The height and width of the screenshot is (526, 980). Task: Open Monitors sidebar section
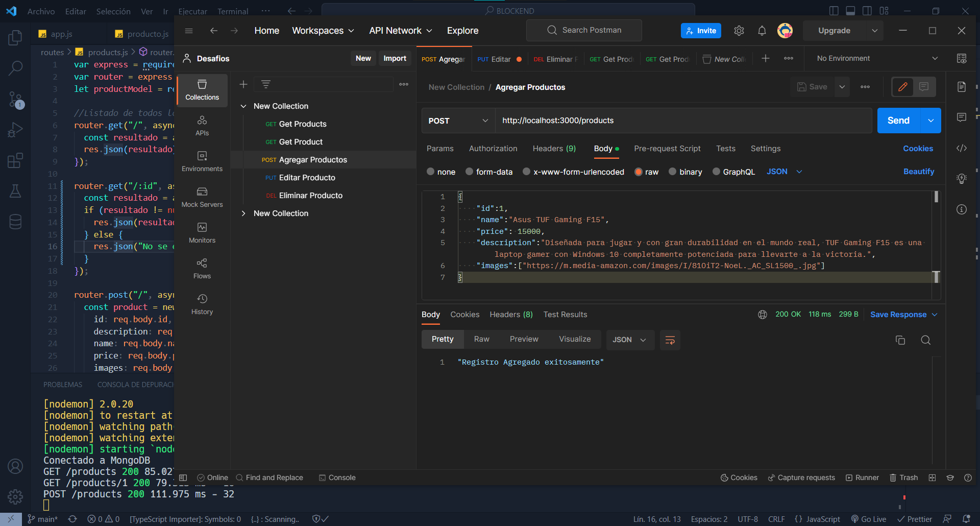click(x=202, y=233)
